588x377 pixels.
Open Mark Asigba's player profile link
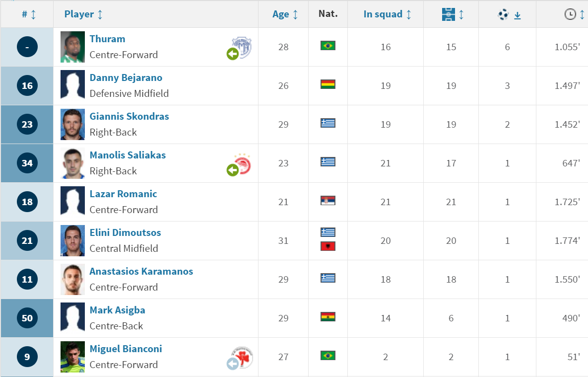click(x=118, y=310)
